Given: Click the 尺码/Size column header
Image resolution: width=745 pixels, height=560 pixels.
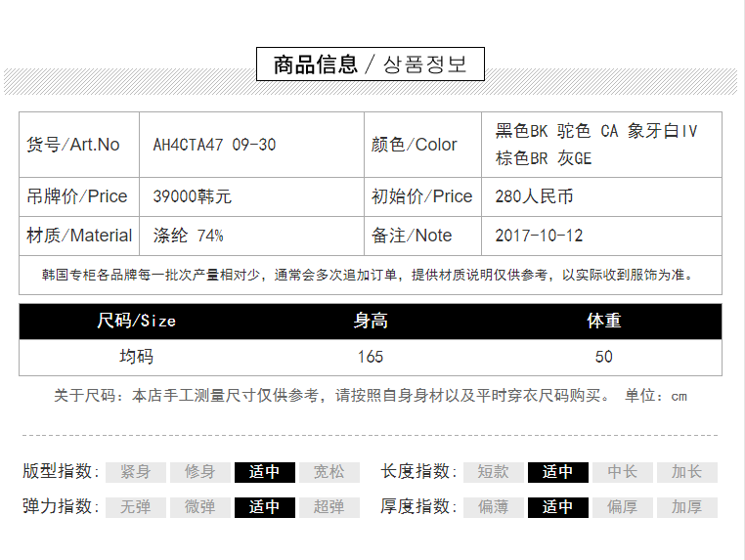Looking at the screenshot, I should tap(137, 321).
